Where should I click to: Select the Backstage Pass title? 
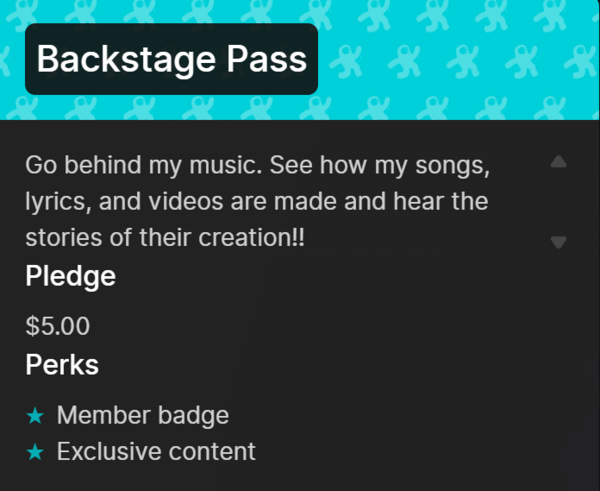(x=171, y=59)
